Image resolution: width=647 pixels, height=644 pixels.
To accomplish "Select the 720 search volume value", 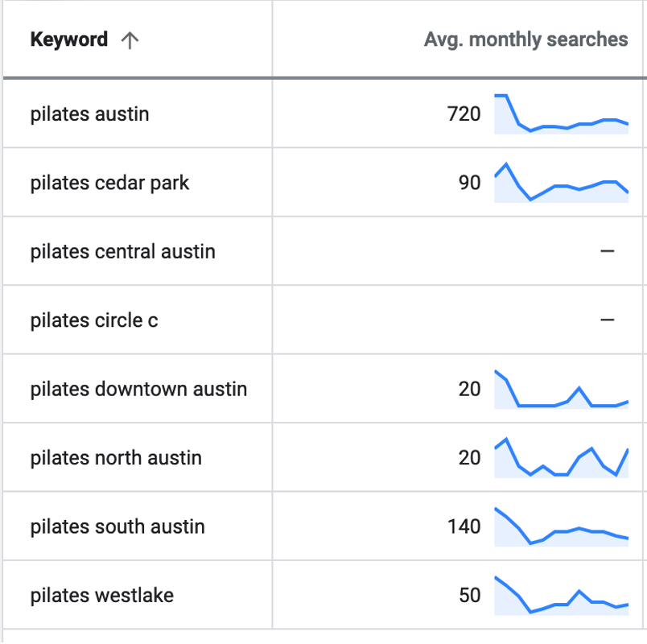I will tap(468, 114).
